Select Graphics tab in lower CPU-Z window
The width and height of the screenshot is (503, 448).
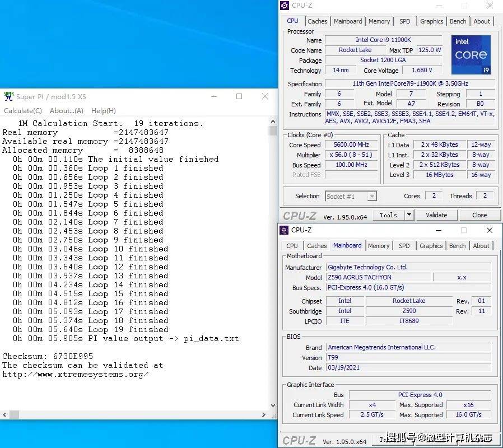click(x=431, y=246)
